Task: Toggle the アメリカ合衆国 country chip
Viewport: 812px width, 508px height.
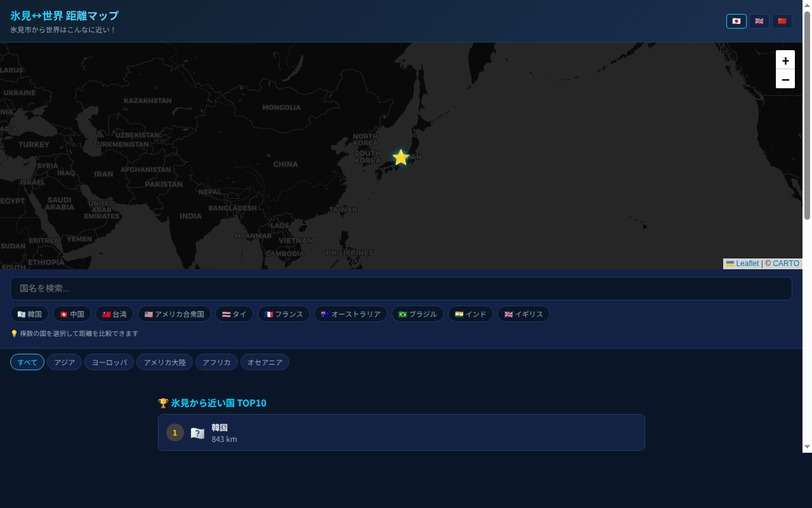Action: coord(174,314)
